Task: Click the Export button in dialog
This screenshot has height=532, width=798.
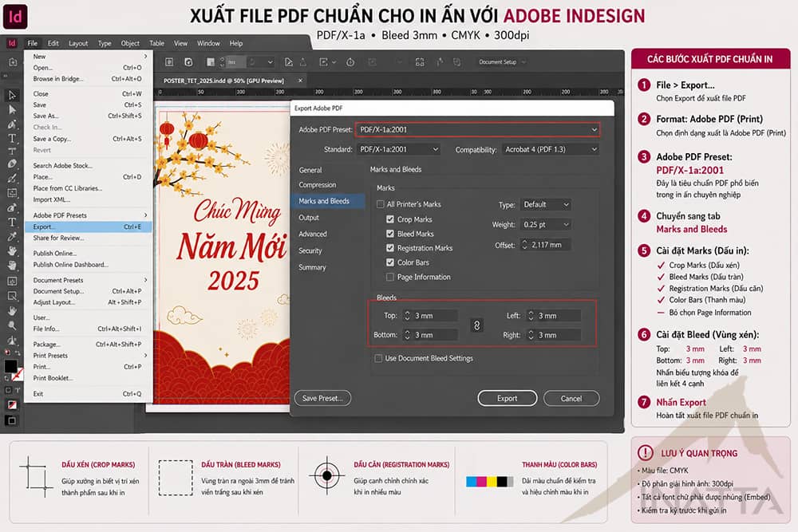Action: click(x=507, y=398)
